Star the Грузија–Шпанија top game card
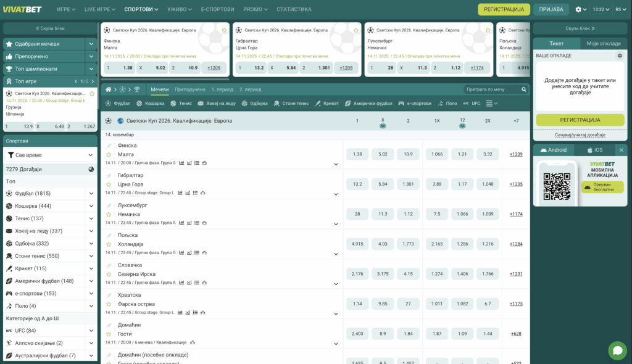Image resolution: width=632 pixels, height=364 pixels. point(92,94)
